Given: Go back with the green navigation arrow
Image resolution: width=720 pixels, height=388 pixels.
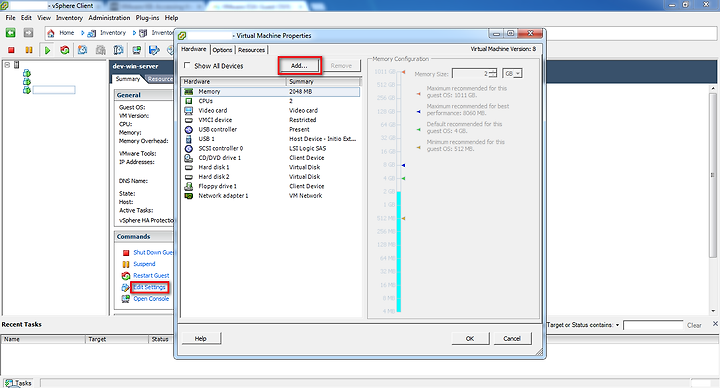Looking at the screenshot, I should (11, 33).
